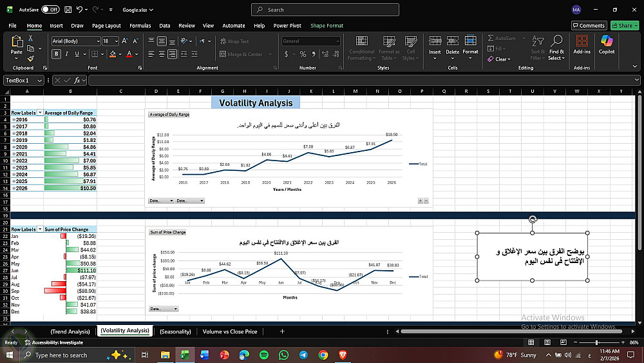Click the Top Align icon
The height and width of the screenshot is (363, 644).
coord(151,41)
